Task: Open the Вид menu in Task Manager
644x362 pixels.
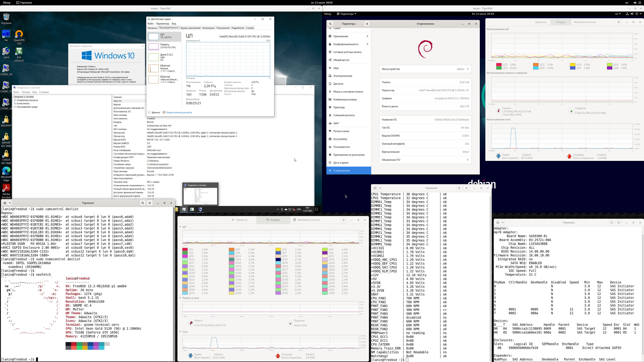Action: pyautogui.click(x=174, y=23)
